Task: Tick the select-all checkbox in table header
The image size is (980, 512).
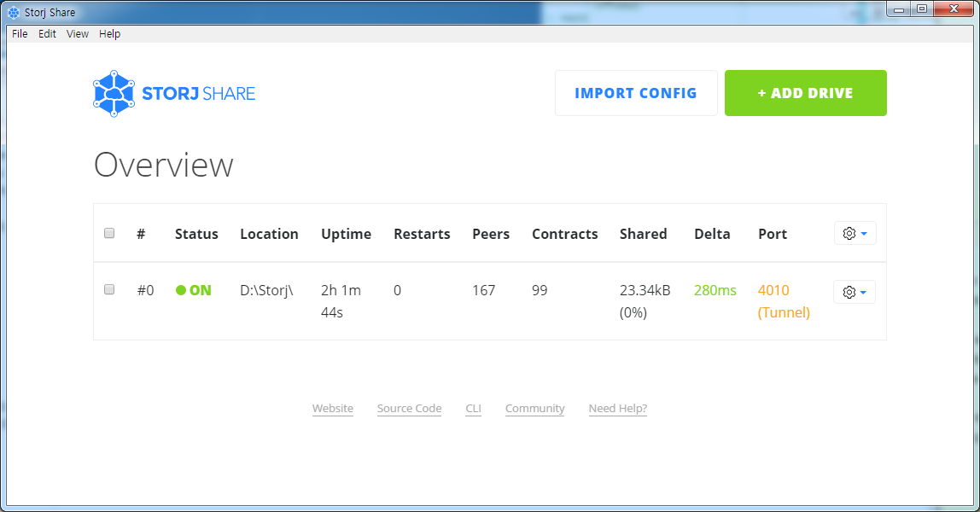Action: [109, 233]
